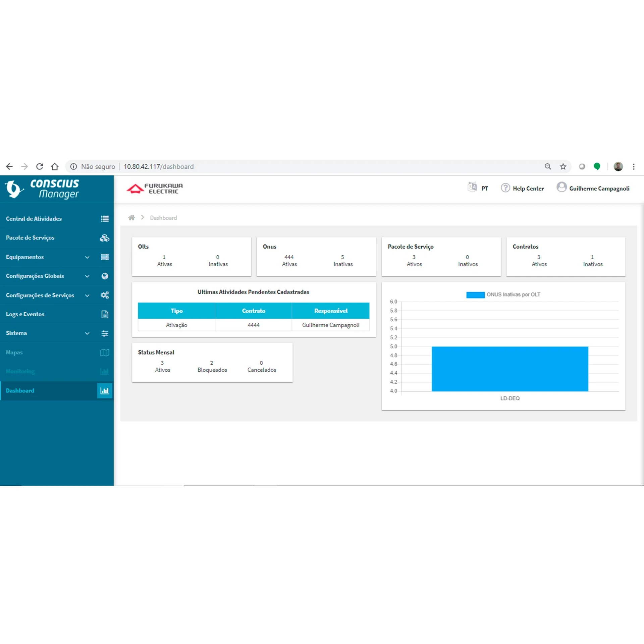Screen dimensions: 644x644
Task: Click the Central de Atividades list icon
Action: [105, 219]
